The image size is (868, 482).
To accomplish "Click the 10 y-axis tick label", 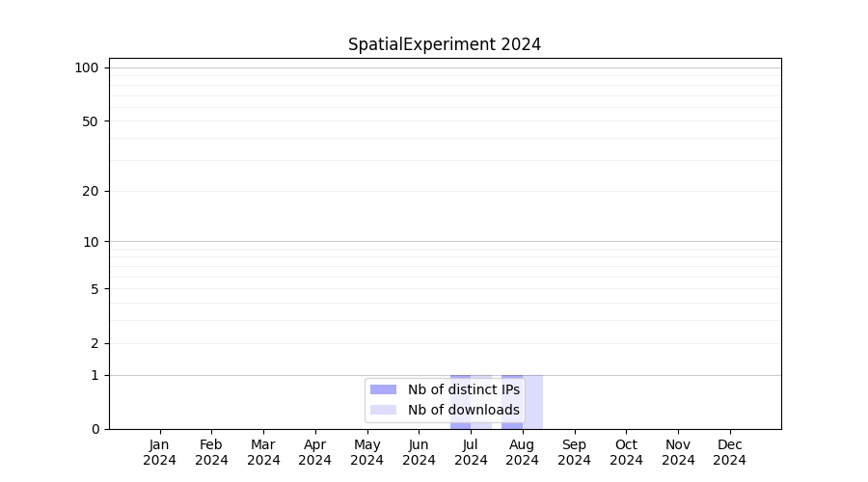I will pos(91,242).
